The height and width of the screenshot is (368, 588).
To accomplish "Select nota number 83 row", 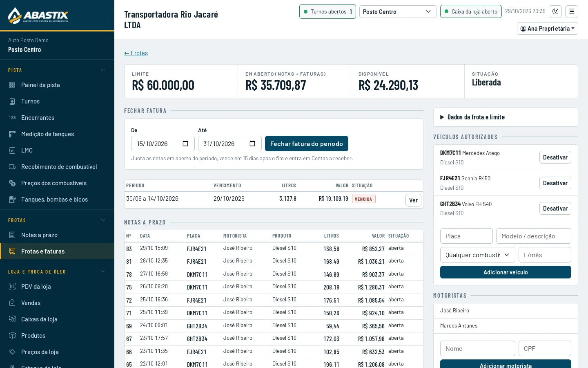I will tap(274, 249).
